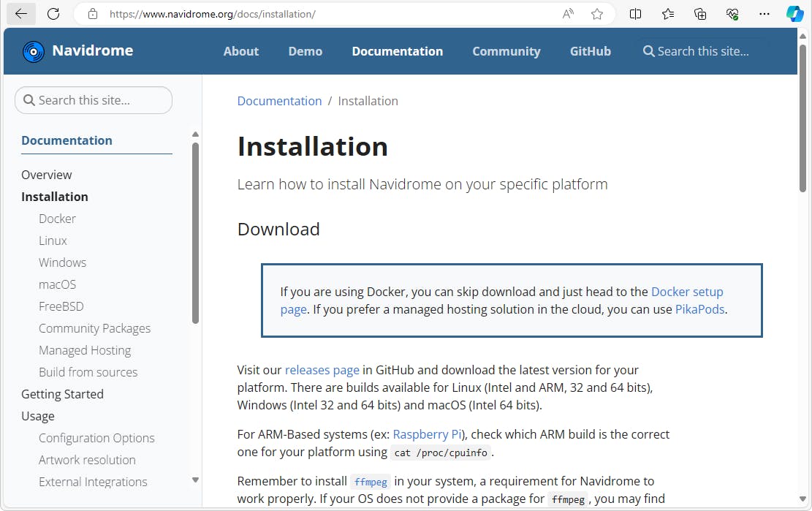Click the Read aloud icon in the address bar
812x511 pixels.
[568, 14]
